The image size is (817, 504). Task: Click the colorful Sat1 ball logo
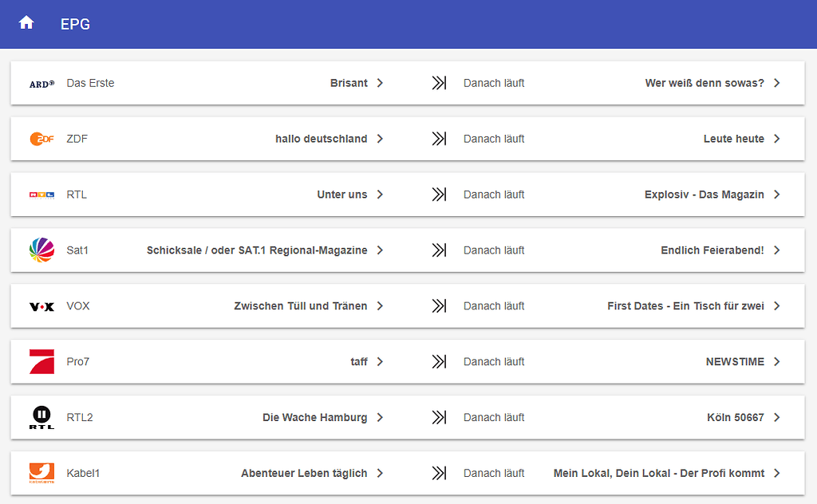pos(41,250)
